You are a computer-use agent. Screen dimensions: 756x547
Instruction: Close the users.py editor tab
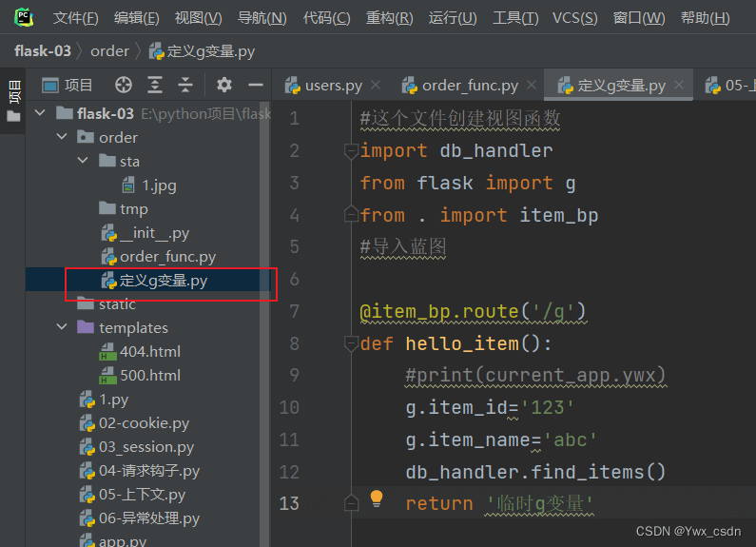coord(376,86)
